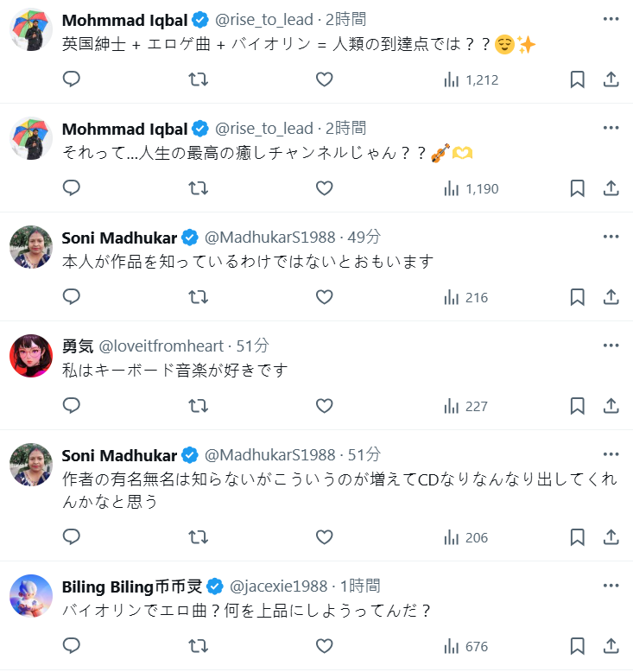The height and width of the screenshot is (672, 633).
Task: View analytics showing 1,212 views
Action: (471, 79)
